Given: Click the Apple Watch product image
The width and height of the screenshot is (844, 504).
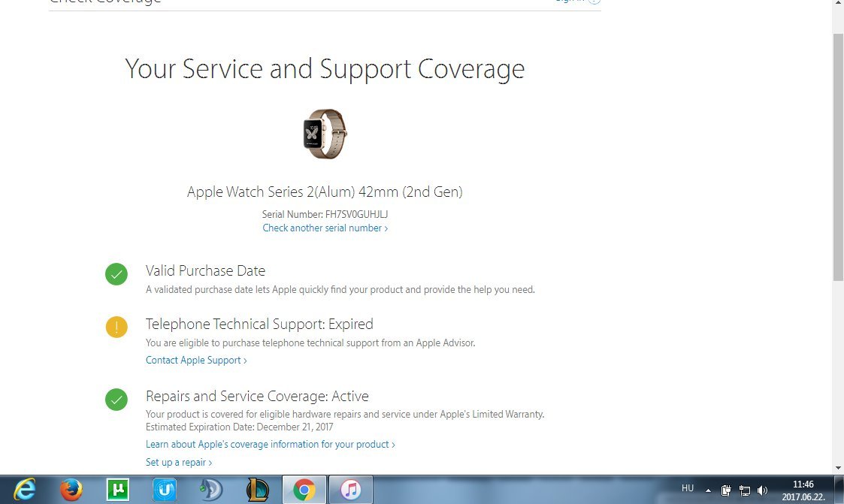Looking at the screenshot, I should pos(325,134).
